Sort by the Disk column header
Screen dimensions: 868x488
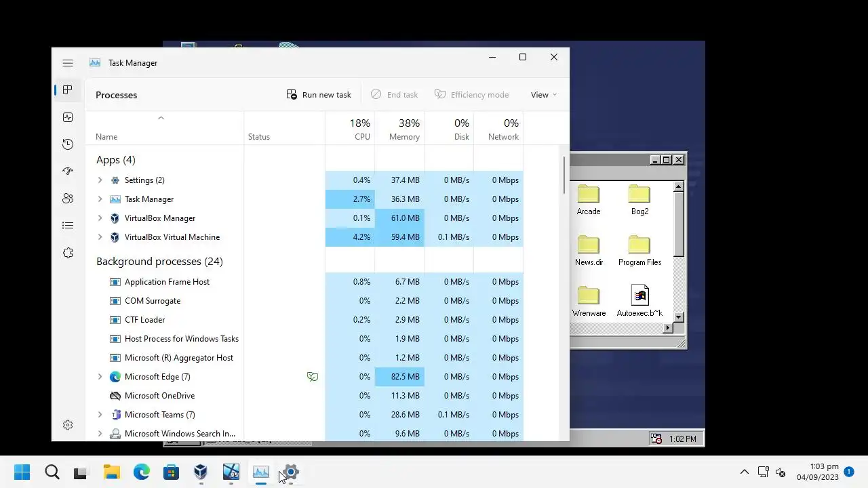[x=449, y=129]
